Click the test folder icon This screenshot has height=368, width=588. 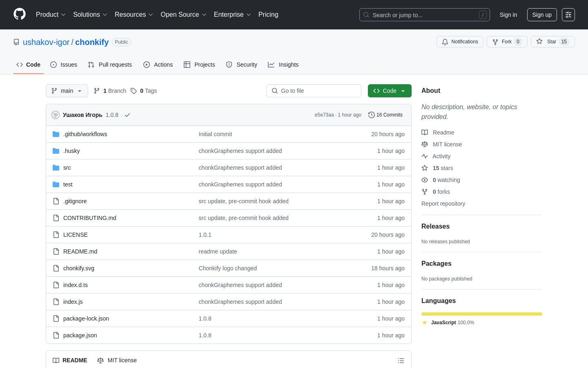pyautogui.click(x=56, y=184)
